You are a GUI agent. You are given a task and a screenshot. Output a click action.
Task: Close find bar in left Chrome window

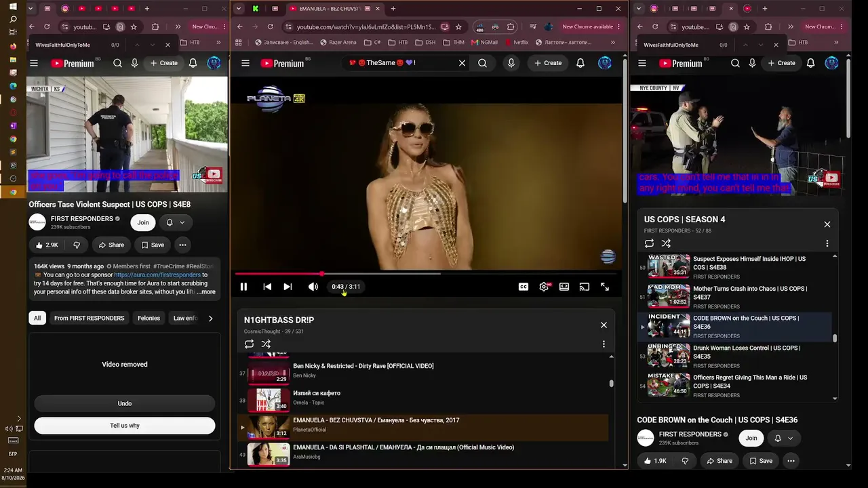click(167, 45)
